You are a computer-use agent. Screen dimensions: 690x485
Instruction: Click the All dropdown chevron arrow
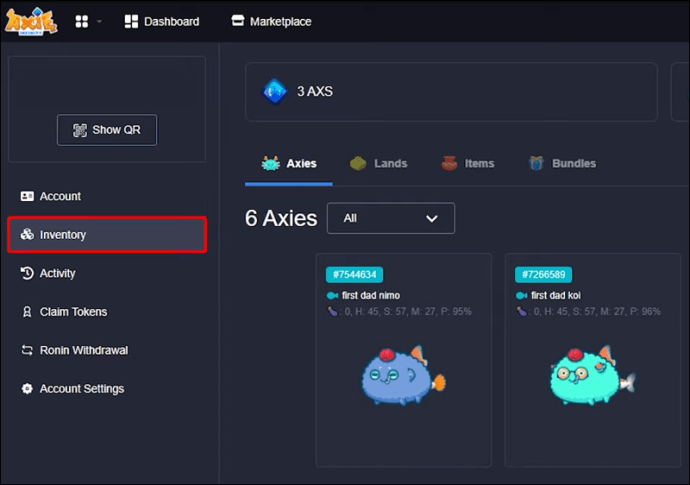tap(432, 219)
